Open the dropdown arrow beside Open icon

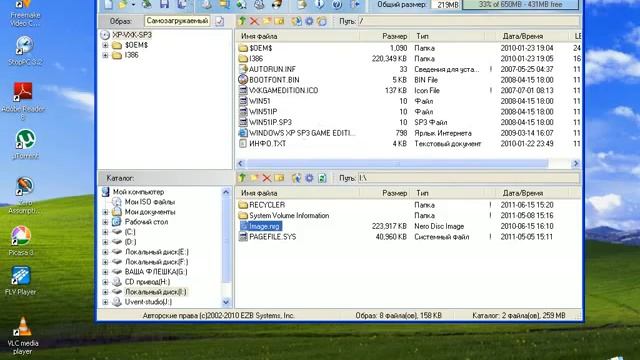pos(133,4)
